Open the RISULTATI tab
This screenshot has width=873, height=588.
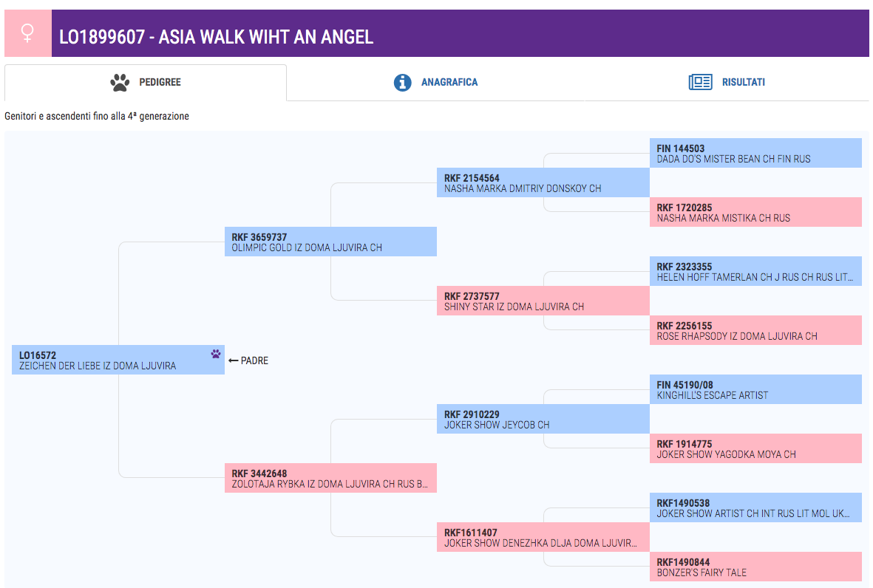point(727,82)
